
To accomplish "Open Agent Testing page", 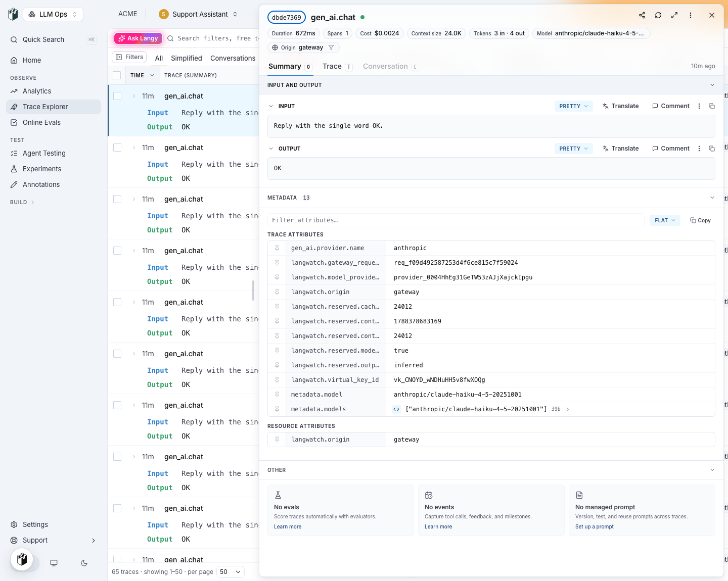I will (53, 153).
